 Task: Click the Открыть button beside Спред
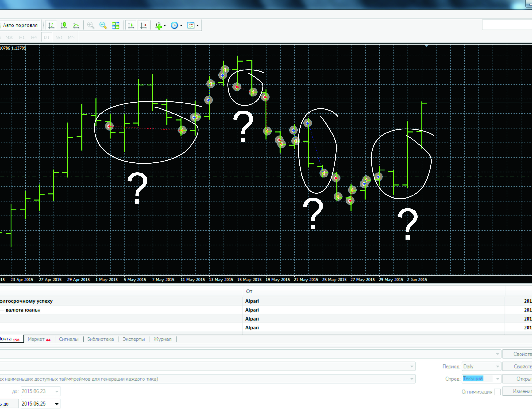point(517,379)
